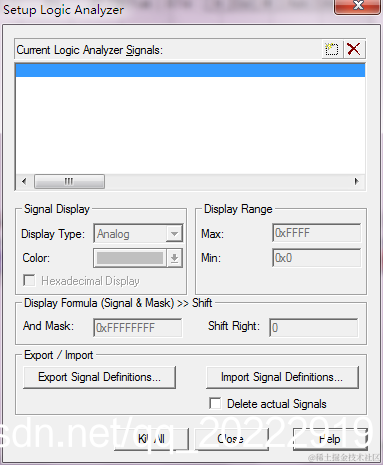
Task: Click the New signal icon
Action: (332, 49)
